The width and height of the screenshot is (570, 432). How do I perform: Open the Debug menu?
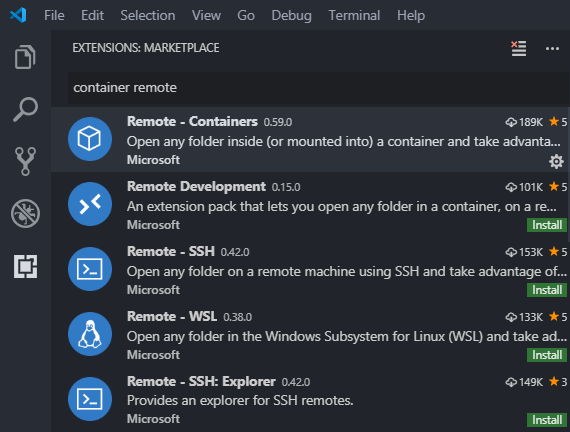click(x=291, y=15)
